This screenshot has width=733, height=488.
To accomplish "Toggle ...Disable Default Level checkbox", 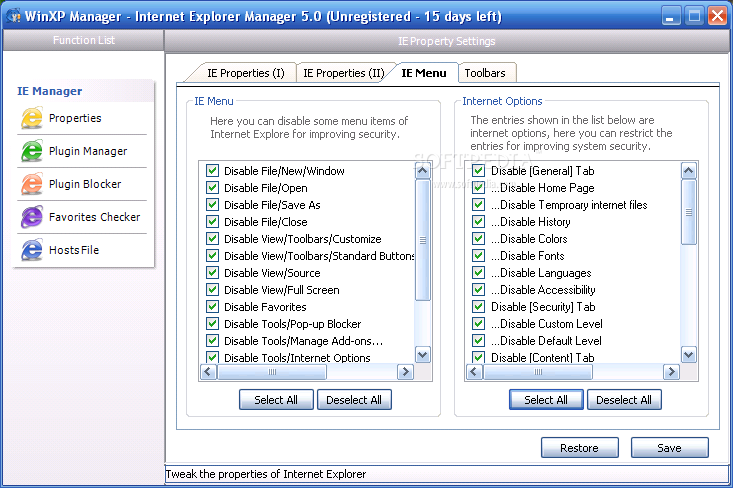I will (478, 340).
